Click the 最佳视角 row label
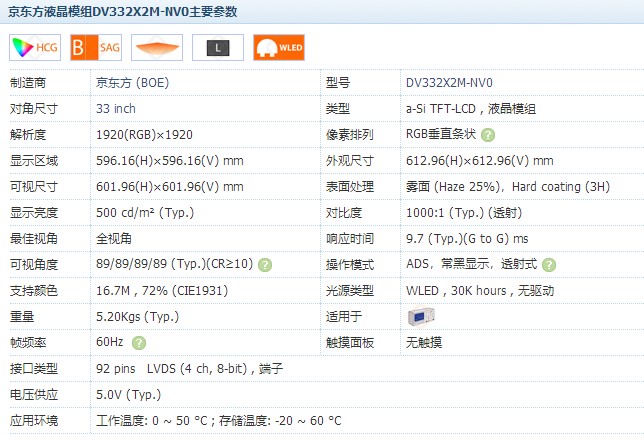This screenshot has height=440, width=644. click(x=34, y=239)
